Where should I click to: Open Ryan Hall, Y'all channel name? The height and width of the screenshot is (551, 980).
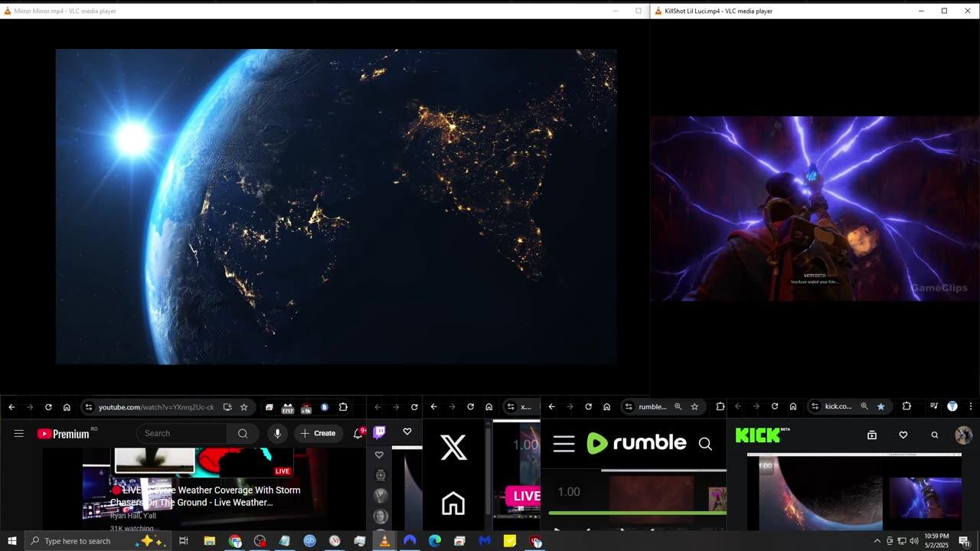pos(133,516)
